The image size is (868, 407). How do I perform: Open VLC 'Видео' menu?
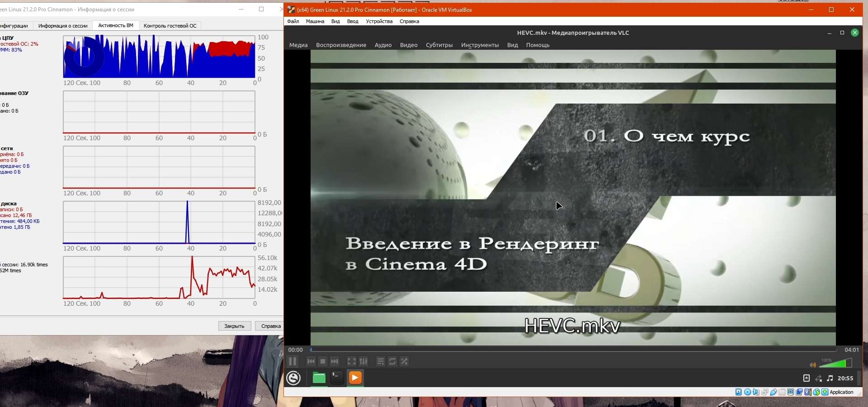click(409, 45)
